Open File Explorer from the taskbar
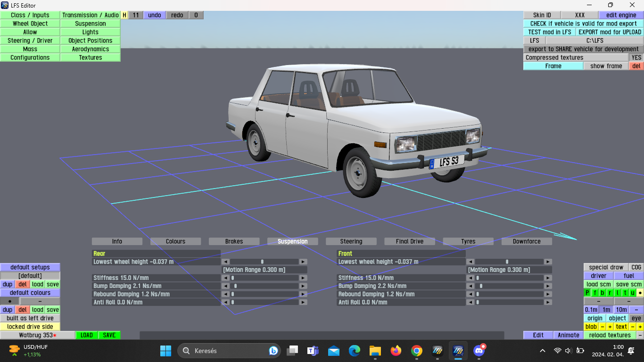 click(375, 351)
